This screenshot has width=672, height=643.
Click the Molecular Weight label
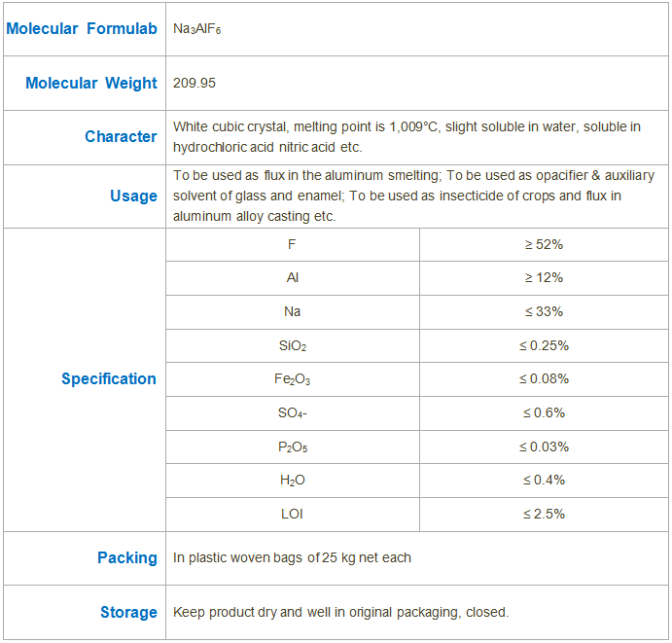tap(91, 83)
